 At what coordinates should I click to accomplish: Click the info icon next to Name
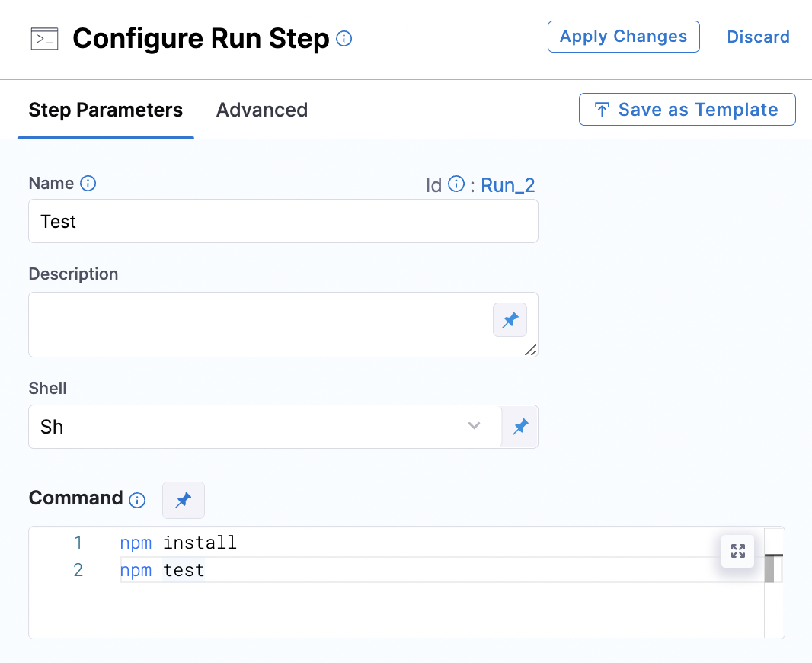click(x=88, y=184)
